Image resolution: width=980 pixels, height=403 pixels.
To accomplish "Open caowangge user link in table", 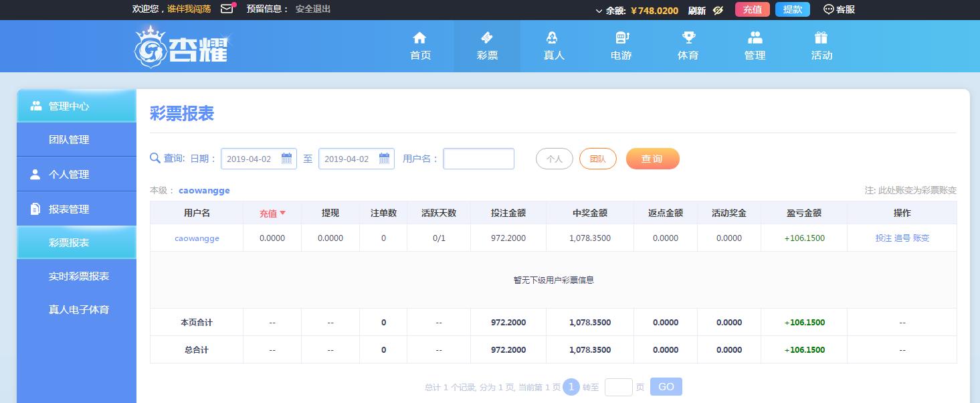I will point(197,238).
